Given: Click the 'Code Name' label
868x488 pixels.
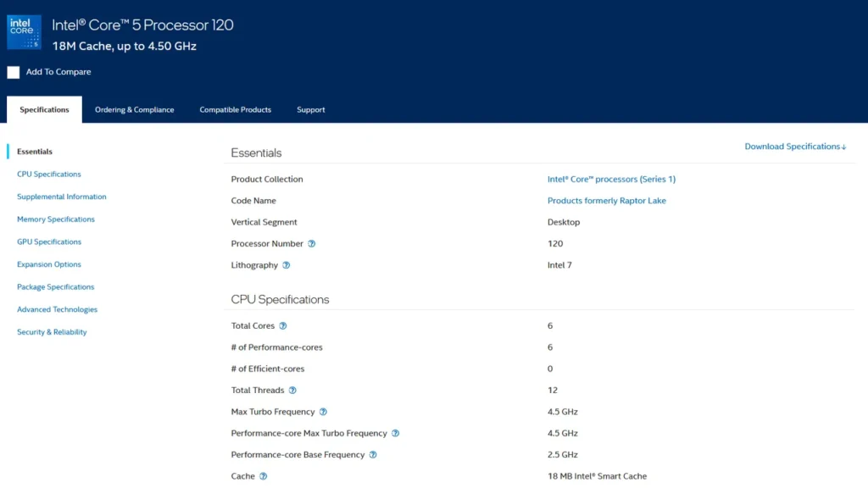Looking at the screenshot, I should pyautogui.click(x=253, y=201).
